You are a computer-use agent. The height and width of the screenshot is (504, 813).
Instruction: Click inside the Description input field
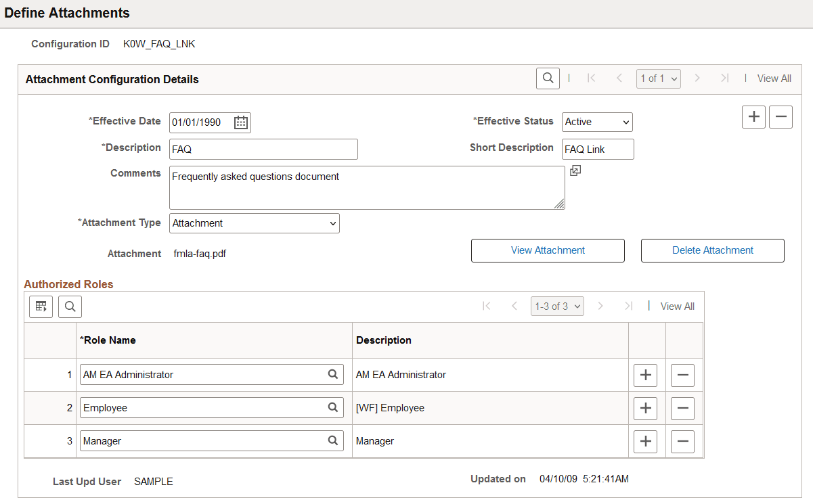(263, 149)
